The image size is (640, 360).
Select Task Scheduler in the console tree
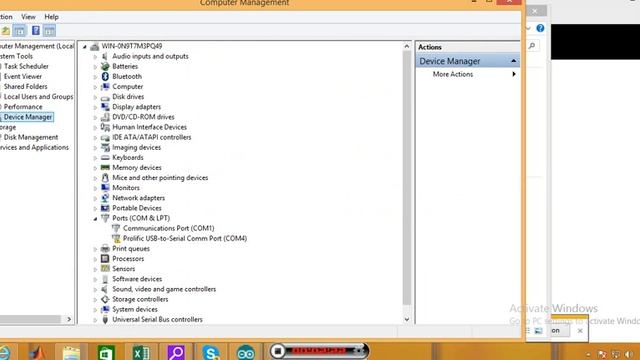point(26,66)
